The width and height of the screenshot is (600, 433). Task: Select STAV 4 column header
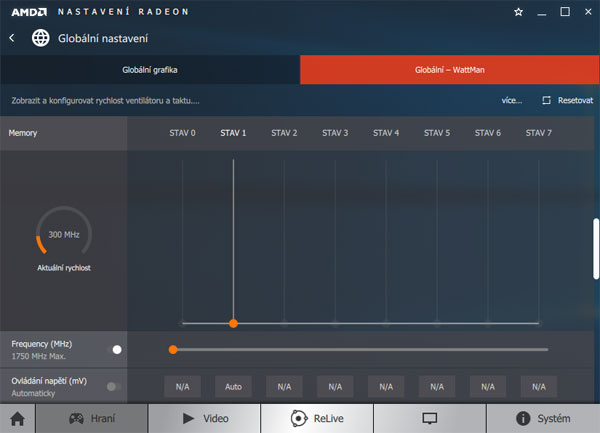click(x=386, y=133)
